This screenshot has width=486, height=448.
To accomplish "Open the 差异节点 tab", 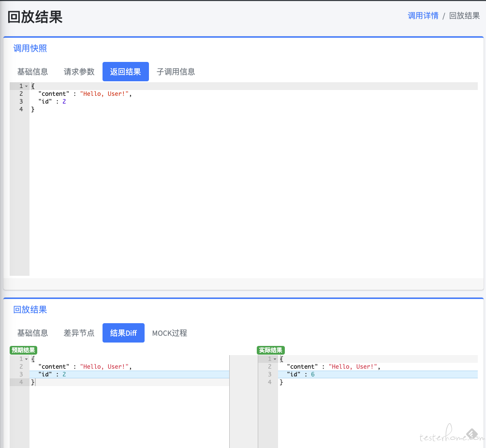I will 79,333.
